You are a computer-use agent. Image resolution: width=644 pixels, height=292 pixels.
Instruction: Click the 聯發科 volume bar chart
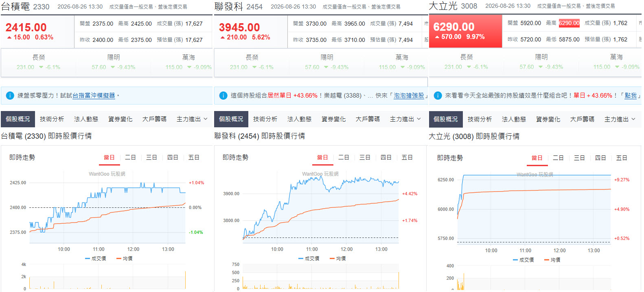[321, 277]
